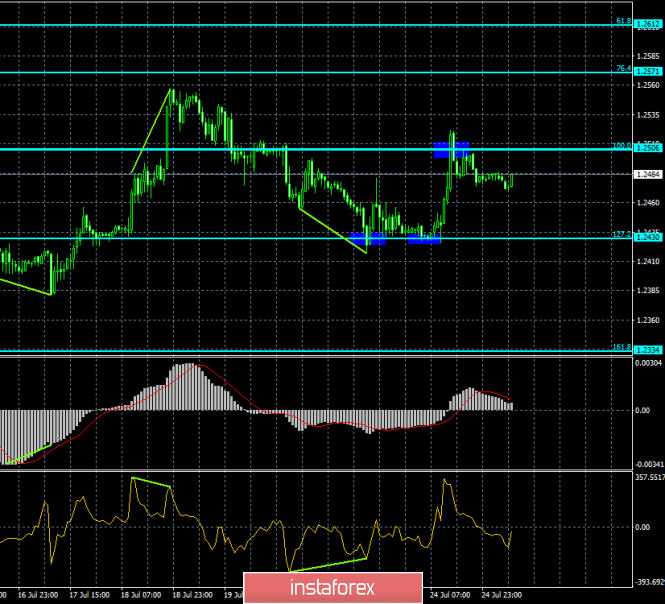Select the left blue rectangle at the 127.2 level
665x604 pixels.
point(368,239)
